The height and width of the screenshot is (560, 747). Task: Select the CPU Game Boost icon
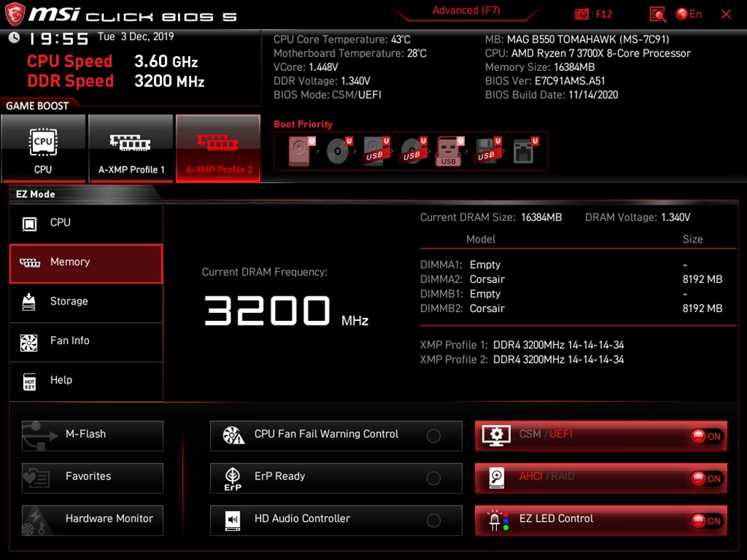43,149
